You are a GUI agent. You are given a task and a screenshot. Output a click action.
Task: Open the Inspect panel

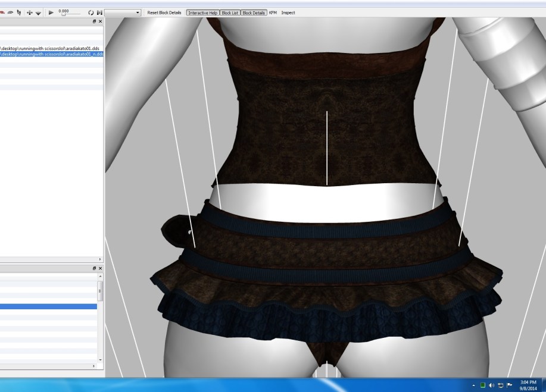[288, 12]
